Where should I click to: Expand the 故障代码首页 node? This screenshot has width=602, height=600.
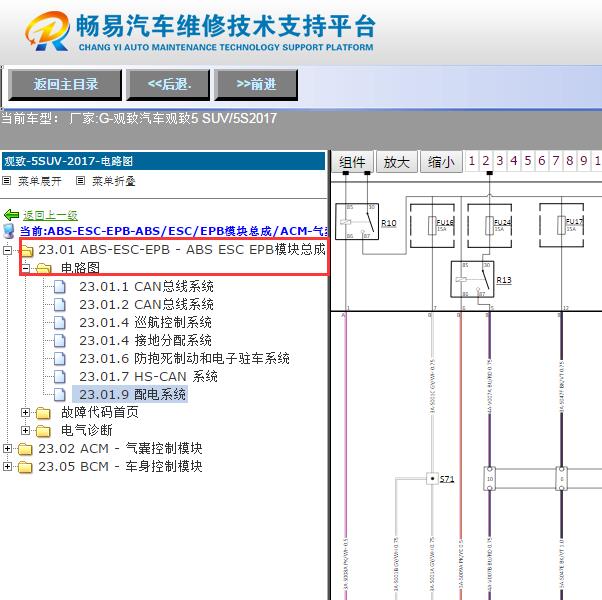tap(25, 413)
